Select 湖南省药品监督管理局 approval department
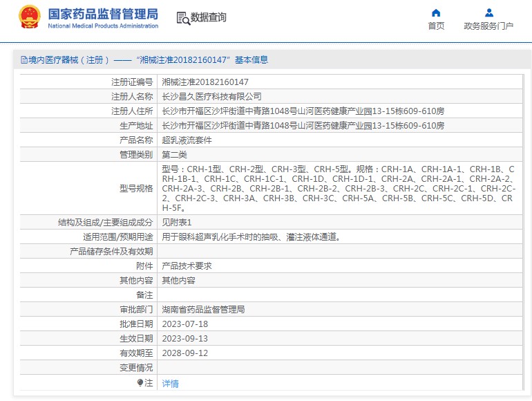 [203, 310]
